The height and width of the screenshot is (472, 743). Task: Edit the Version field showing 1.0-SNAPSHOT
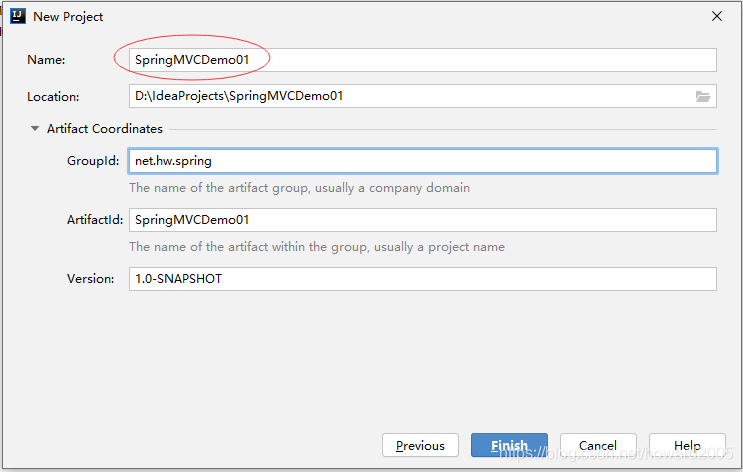[422, 279]
